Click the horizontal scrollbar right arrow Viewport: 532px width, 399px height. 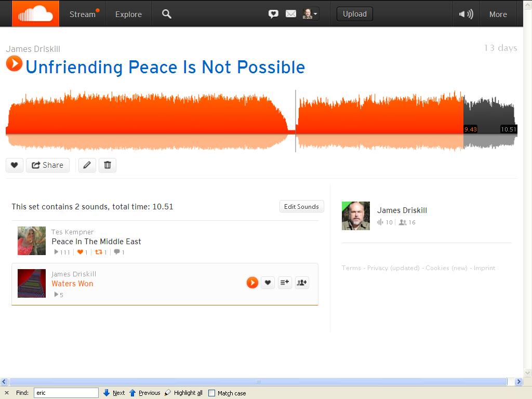click(518, 382)
